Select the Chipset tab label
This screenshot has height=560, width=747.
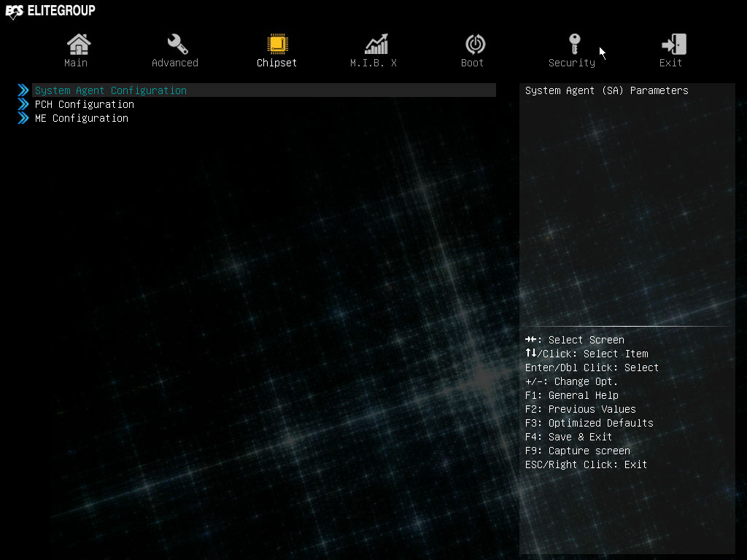(276, 63)
